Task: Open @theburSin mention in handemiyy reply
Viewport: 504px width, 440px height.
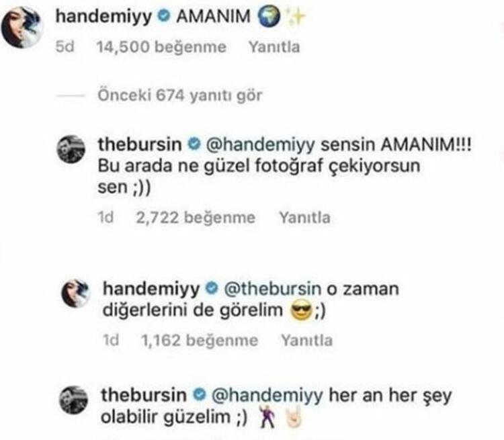Action: click(x=272, y=289)
